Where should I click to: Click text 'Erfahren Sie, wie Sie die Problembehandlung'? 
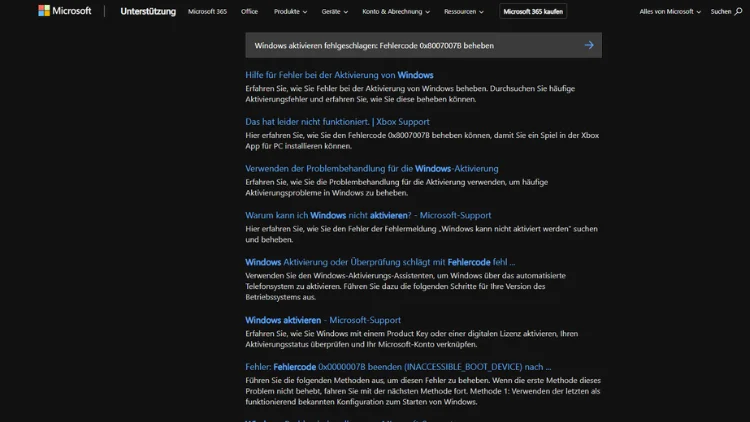[x=397, y=188]
